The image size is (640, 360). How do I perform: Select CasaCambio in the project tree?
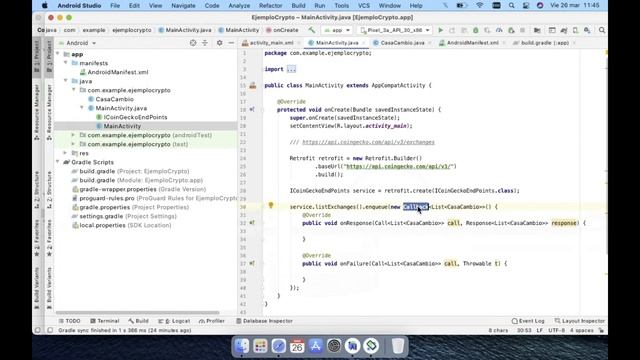pos(114,99)
